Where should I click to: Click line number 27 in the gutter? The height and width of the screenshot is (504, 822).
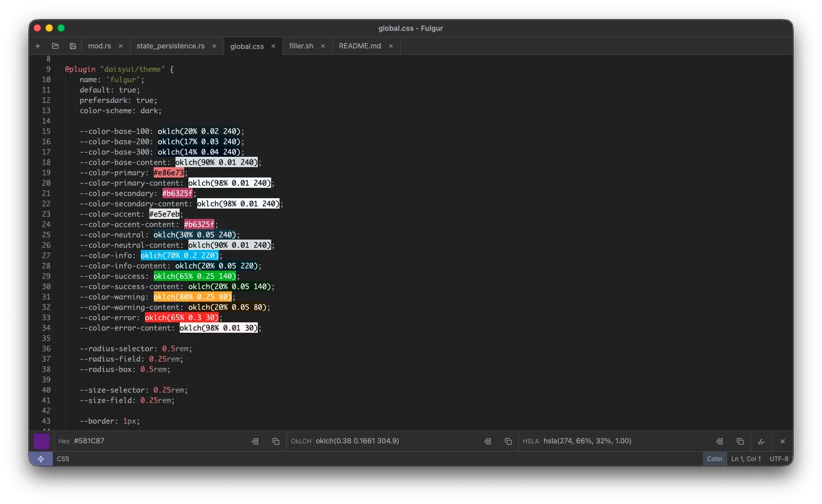46,256
